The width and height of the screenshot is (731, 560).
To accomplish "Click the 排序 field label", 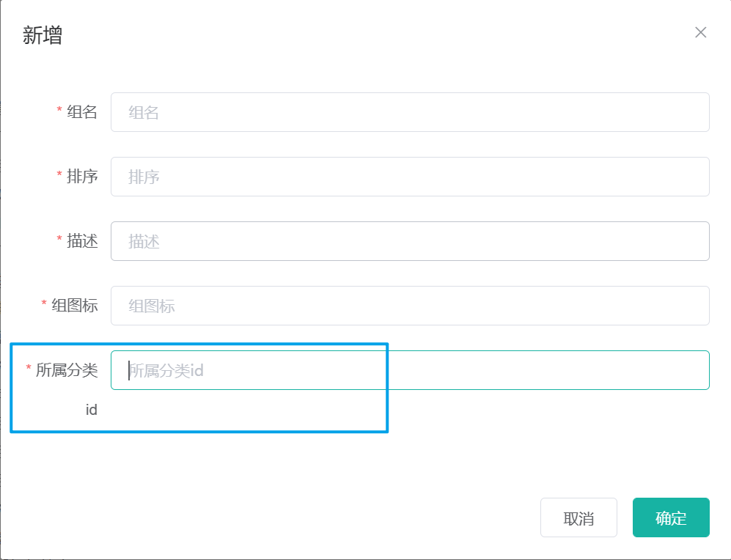I will pyautogui.click(x=82, y=177).
